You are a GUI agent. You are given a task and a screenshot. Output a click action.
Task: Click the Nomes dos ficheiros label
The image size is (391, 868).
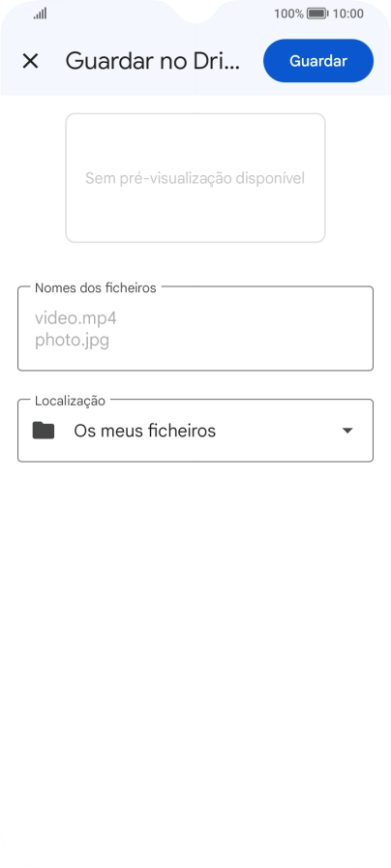point(95,287)
